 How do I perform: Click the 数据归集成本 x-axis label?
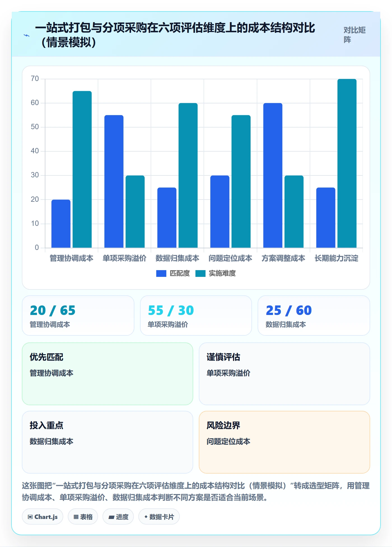pos(177,258)
